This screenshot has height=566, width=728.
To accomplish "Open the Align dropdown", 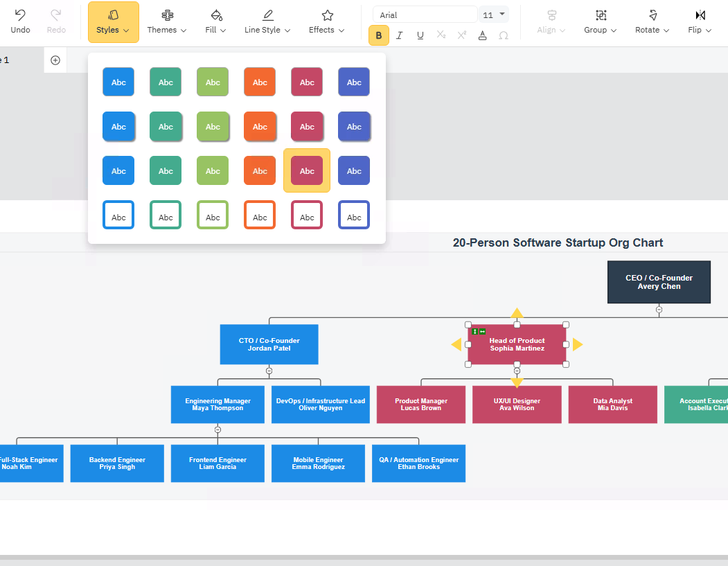I will [x=551, y=22].
